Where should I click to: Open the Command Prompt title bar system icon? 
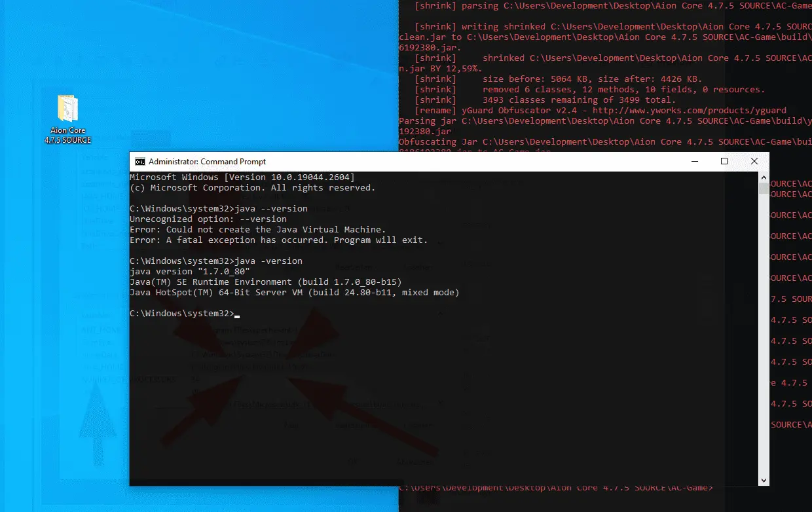point(140,162)
